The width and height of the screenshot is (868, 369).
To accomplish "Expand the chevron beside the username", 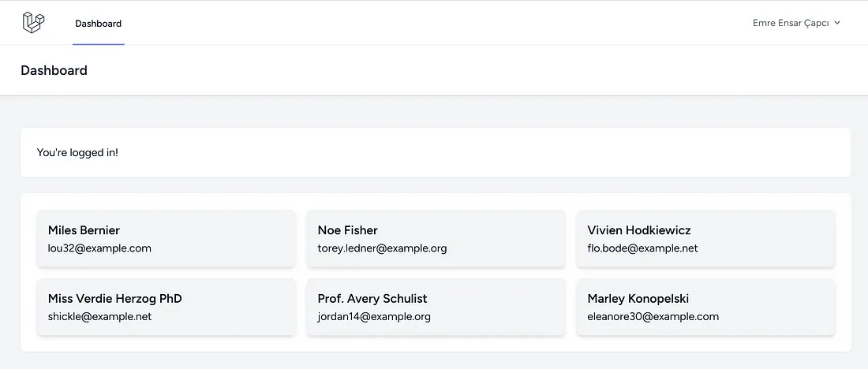I will tap(837, 23).
